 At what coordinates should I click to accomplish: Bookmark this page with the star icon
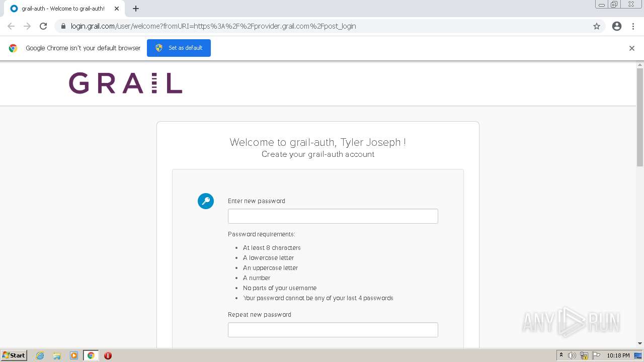coord(597,26)
